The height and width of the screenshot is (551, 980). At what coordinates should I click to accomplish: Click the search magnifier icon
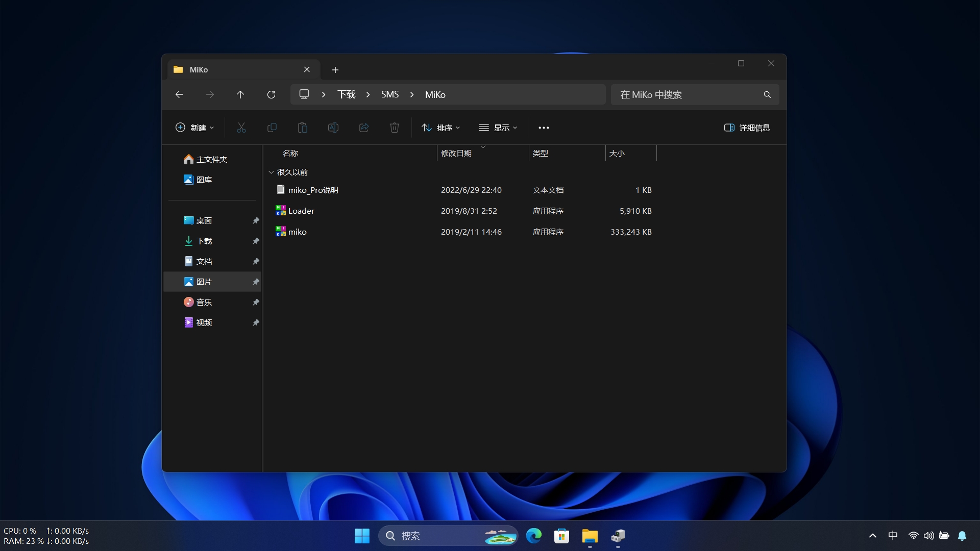[x=767, y=95]
